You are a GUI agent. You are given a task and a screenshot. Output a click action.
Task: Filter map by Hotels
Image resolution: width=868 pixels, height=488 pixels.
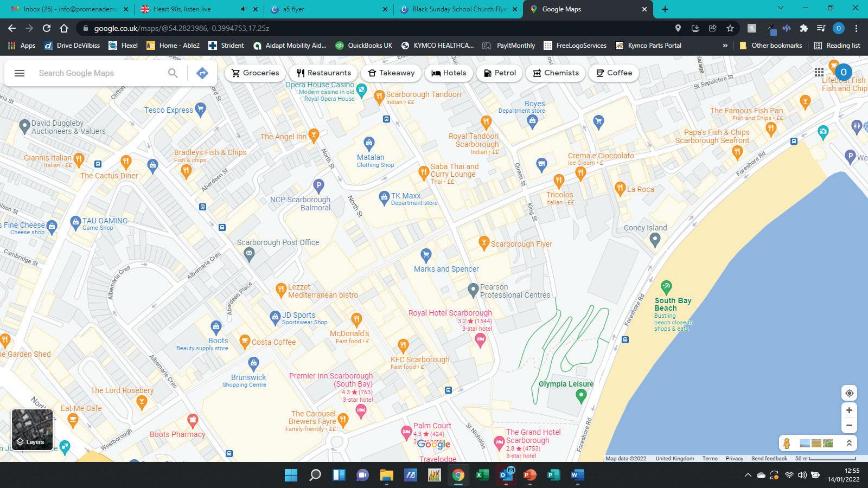click(x=449, y=73)
